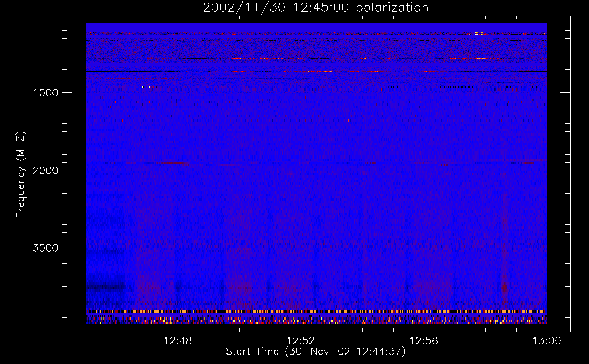Click the 12:52 time tick label

tap(301, 341)
